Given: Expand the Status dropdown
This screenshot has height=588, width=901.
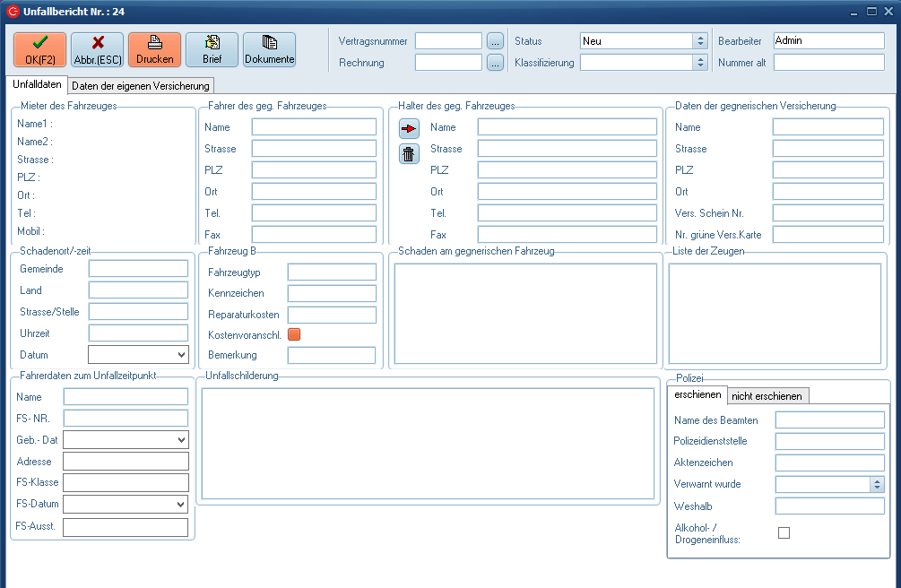Looking at the screenshot, I should tap(700, 41).
